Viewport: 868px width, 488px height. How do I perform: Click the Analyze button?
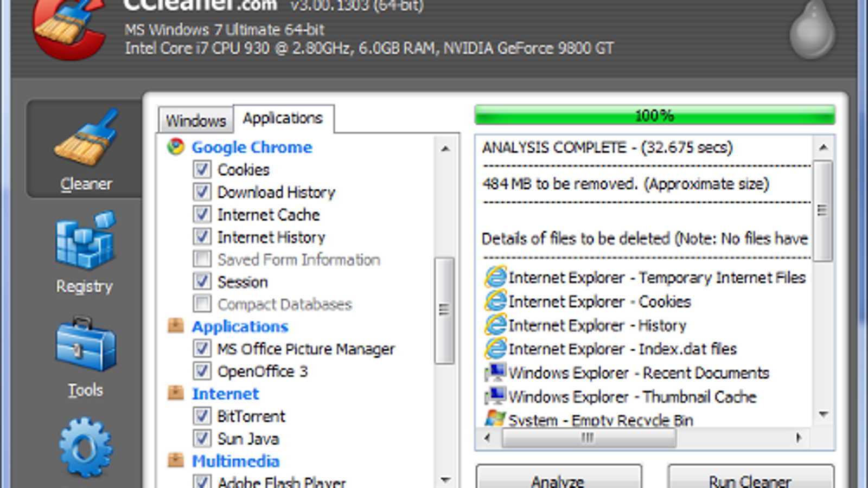click(559, 477)
